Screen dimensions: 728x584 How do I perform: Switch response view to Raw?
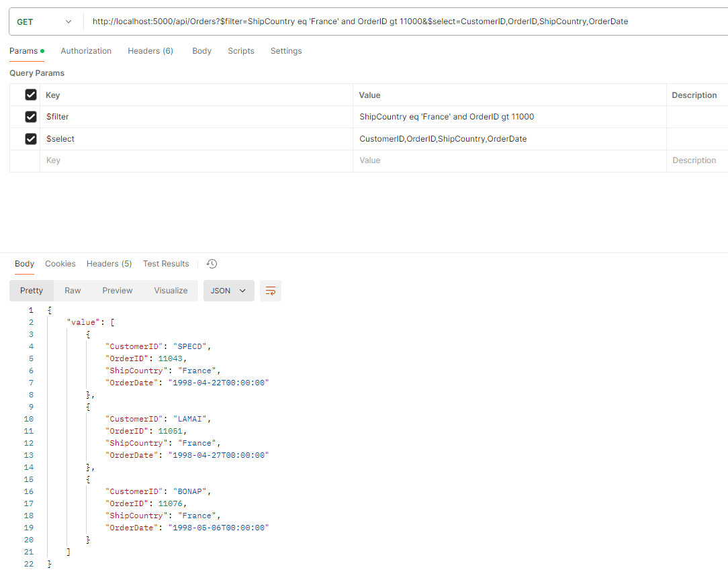[73, 291]
